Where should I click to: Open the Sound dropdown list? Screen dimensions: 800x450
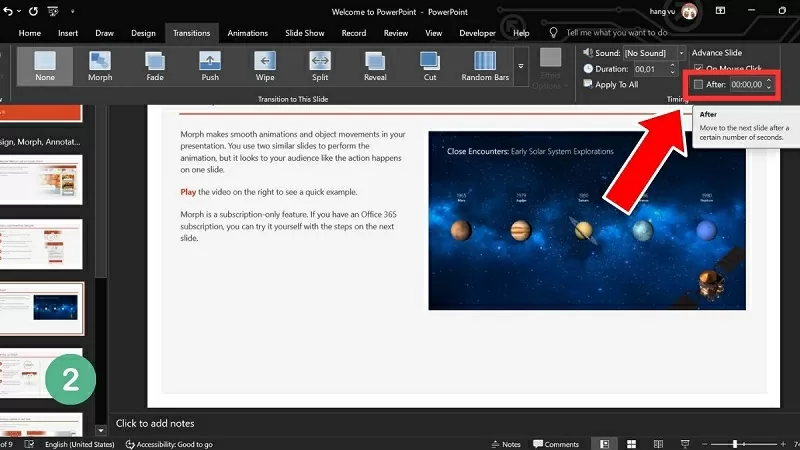[x=681, y=52]
